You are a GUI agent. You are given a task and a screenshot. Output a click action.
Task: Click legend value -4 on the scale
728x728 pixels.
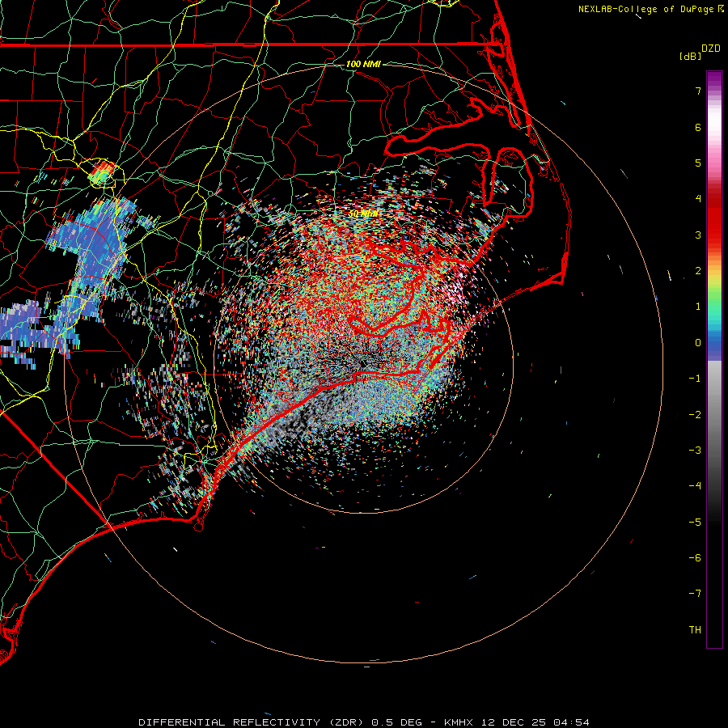695,486
